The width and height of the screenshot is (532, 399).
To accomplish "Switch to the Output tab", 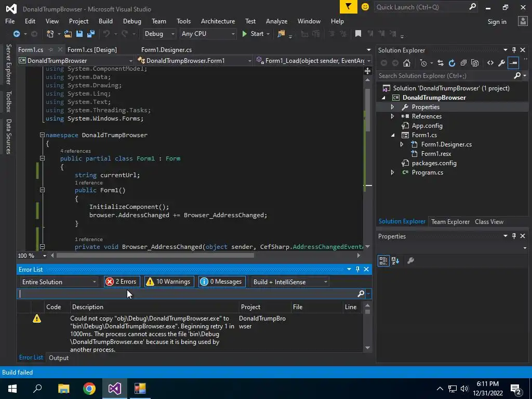I will coord(59,357).
